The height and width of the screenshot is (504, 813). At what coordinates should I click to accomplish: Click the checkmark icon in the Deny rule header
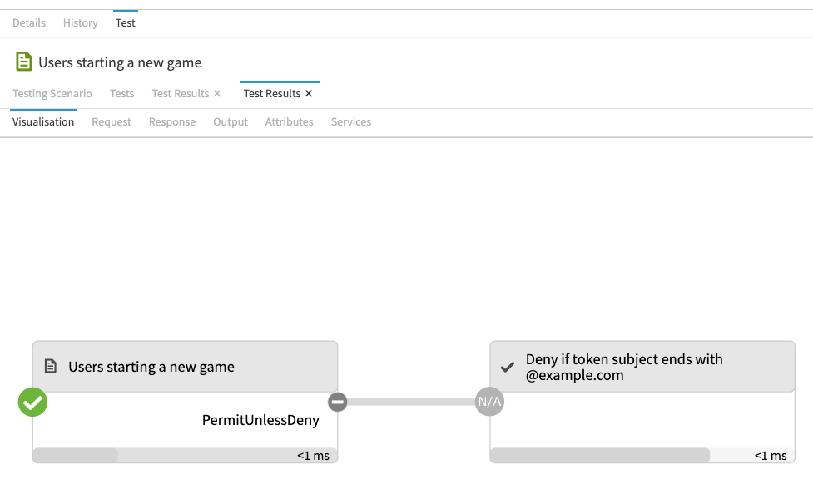point(508,367)
